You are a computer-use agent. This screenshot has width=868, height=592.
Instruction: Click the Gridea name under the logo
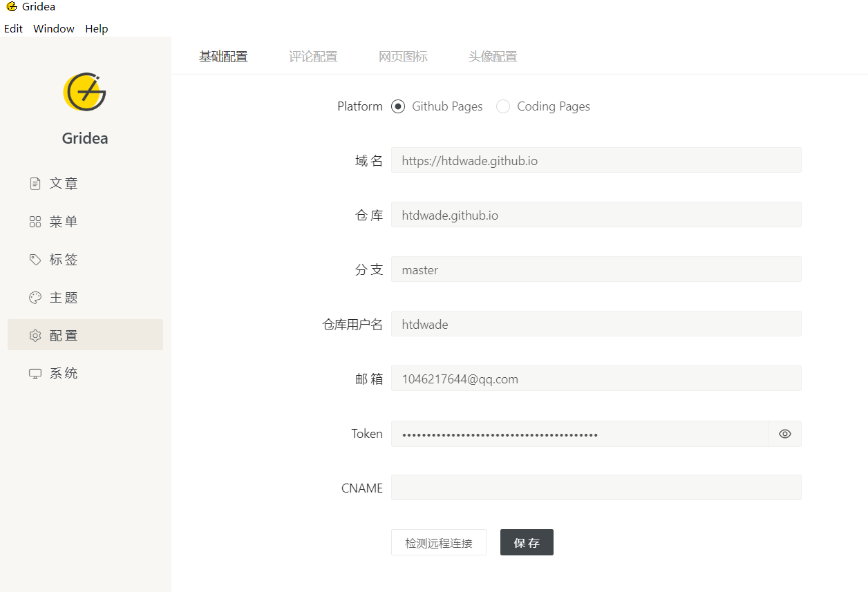click(85, 138)
